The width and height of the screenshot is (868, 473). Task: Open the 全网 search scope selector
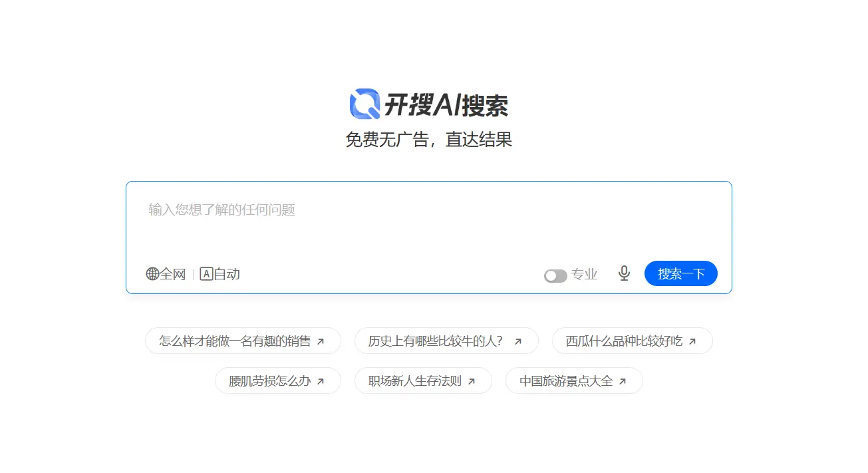point(165,273)
